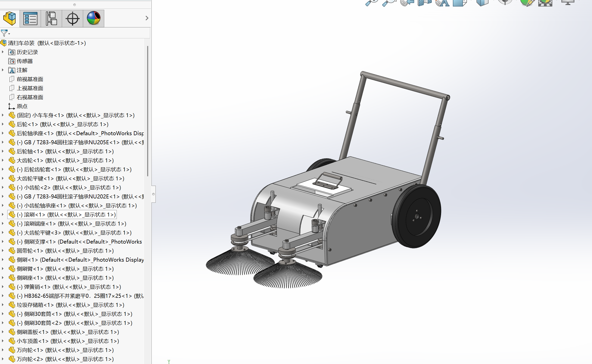The width and height of the screenshot is (592, 364).
Task: Switch to the PropertyManager tab
Action: tap(30, 18)
